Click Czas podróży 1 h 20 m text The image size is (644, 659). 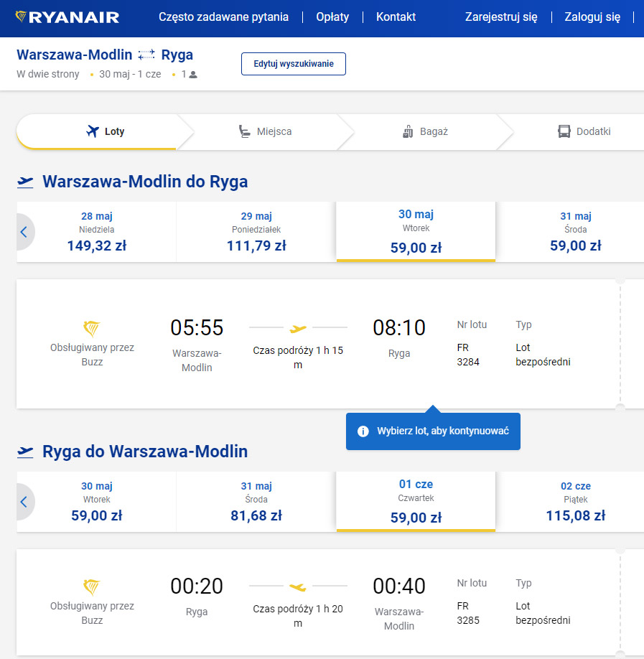[x=298, y=616]
